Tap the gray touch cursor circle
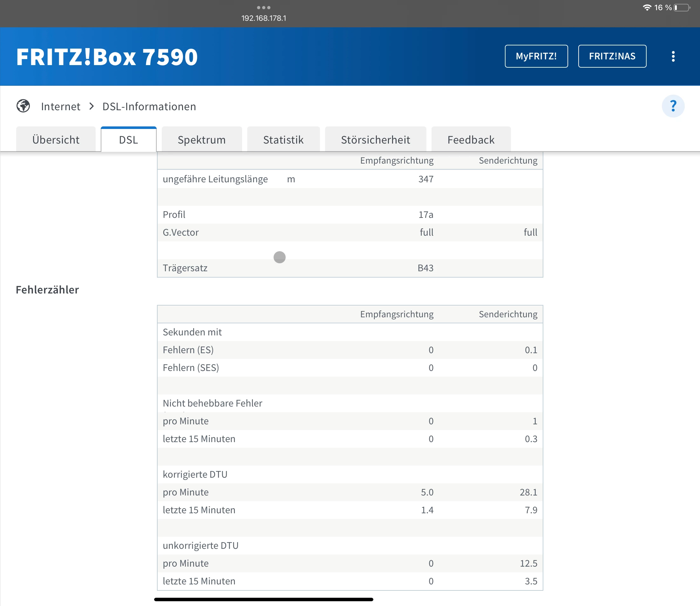 tap(279, 257)
